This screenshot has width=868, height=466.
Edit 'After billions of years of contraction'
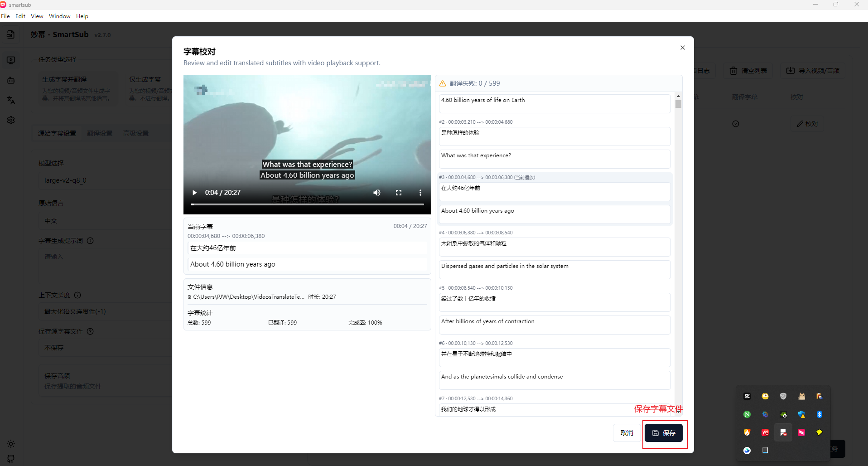click(x=555, y=325)
